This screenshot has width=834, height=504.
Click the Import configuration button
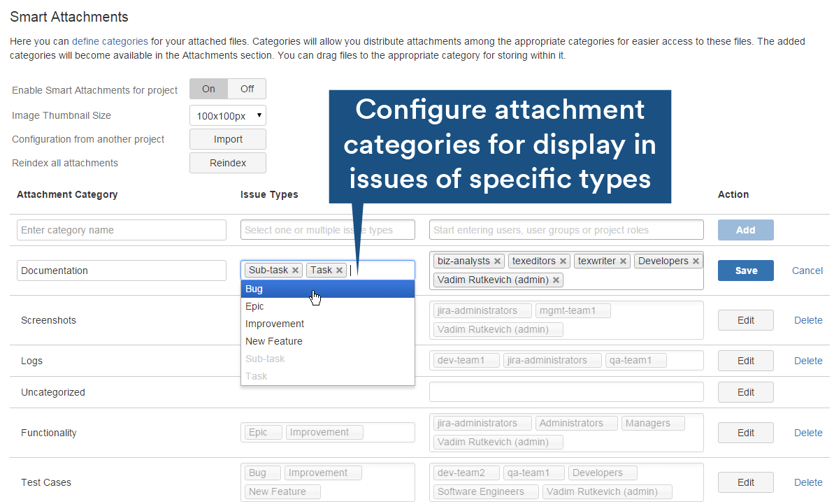pos(227,138)
